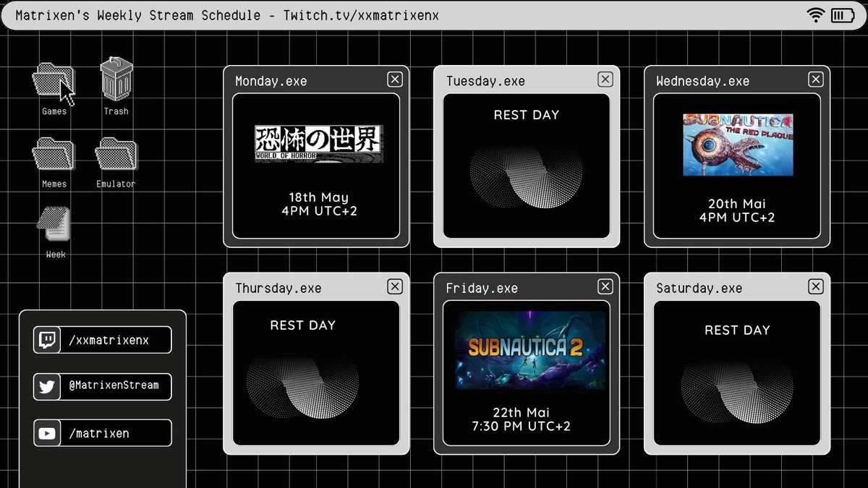Click the "20th Mai" date text
Image resolution: width=868 pixels, height=488 pixels.
[x=737, y=204]
